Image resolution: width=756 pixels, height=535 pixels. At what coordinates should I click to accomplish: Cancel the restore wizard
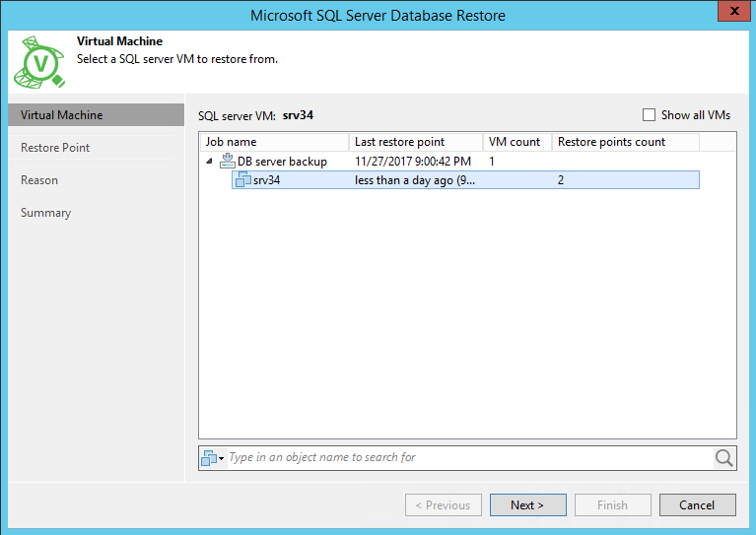(698, 504)
